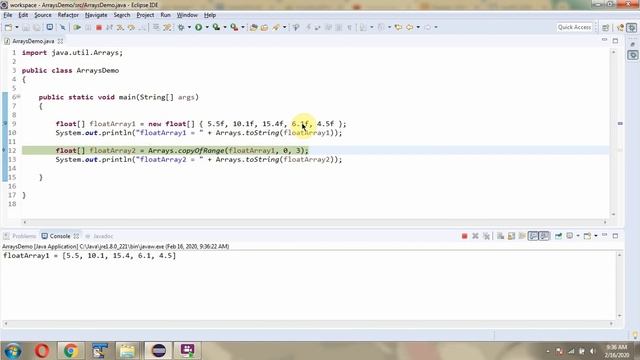Select the ArraysDemo.java editor tab
640x360 pixels.
(x=33, y=41)
